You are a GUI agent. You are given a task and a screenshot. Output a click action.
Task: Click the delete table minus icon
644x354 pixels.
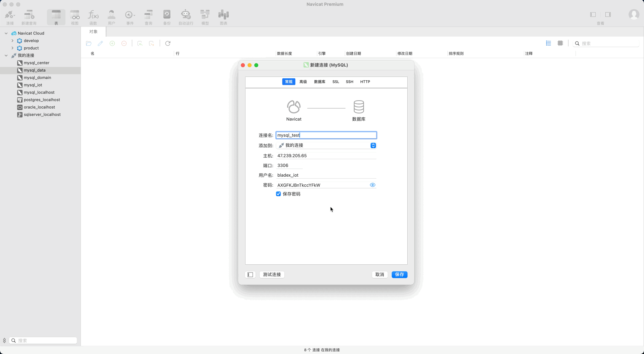(x=124, y=43)
